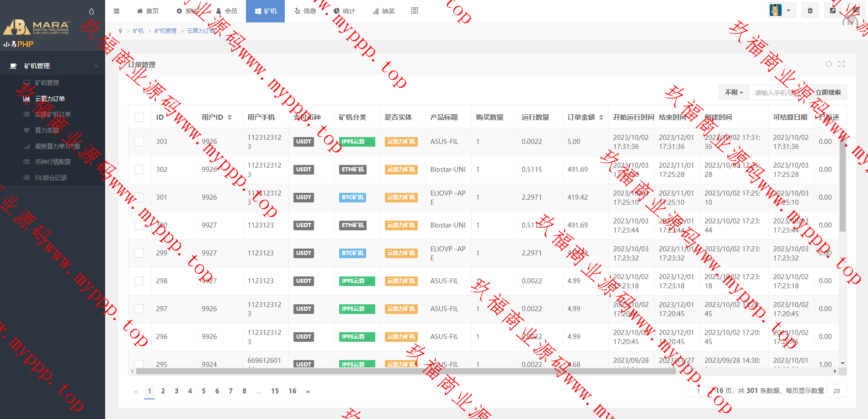Sort by the 用户ID column sort arrows
Screen dimensions: 868x419
229,117
